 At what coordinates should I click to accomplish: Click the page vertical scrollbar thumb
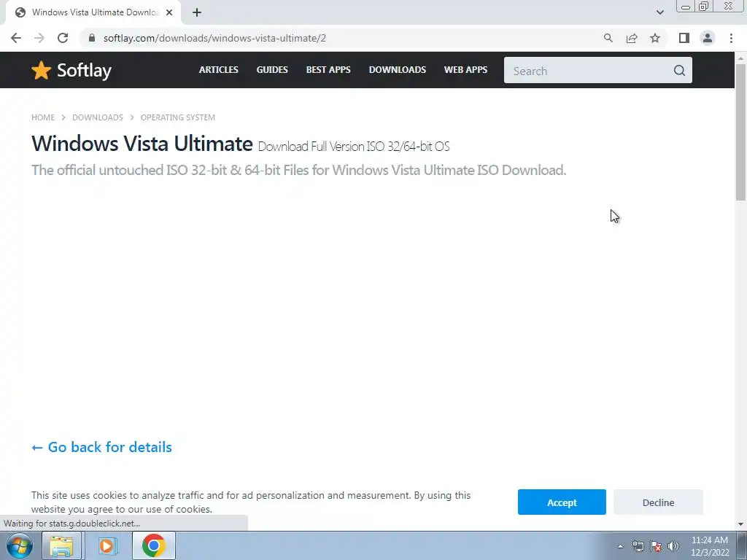coord(740,133)
